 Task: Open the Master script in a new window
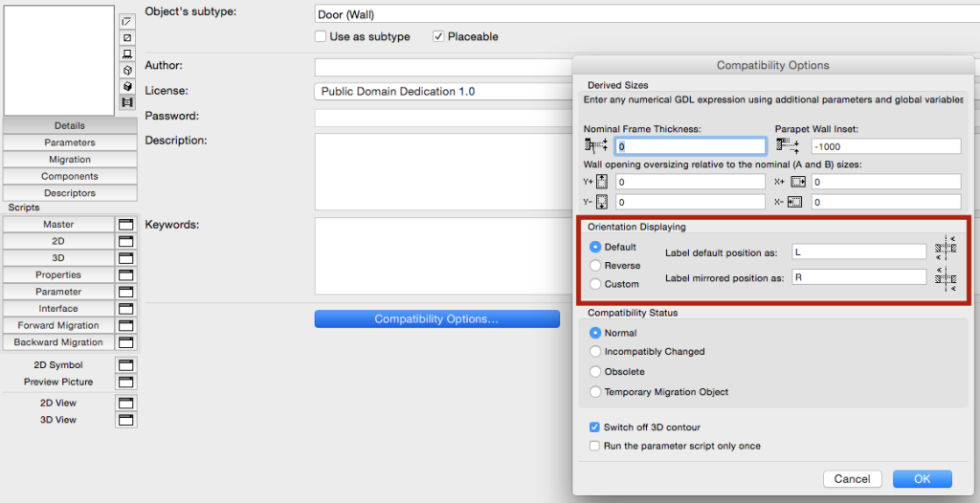[126, 225]
